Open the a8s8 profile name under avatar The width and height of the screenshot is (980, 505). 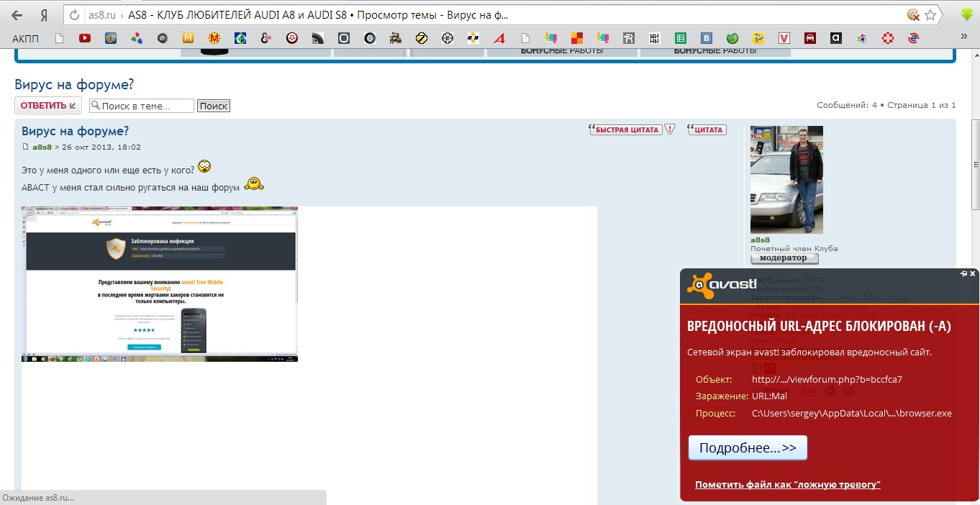[760, 240]
